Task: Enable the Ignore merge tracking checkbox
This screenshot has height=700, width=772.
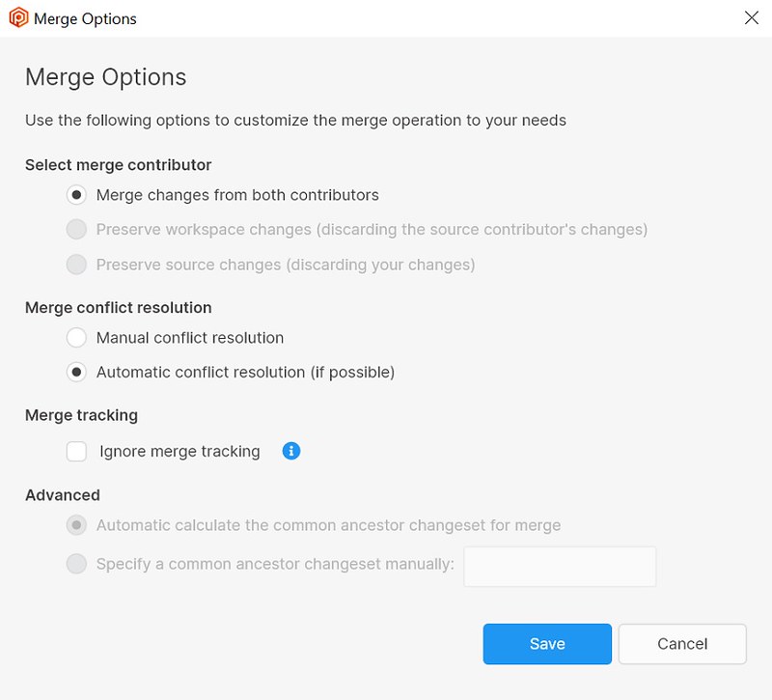Action: coord(77,451)
